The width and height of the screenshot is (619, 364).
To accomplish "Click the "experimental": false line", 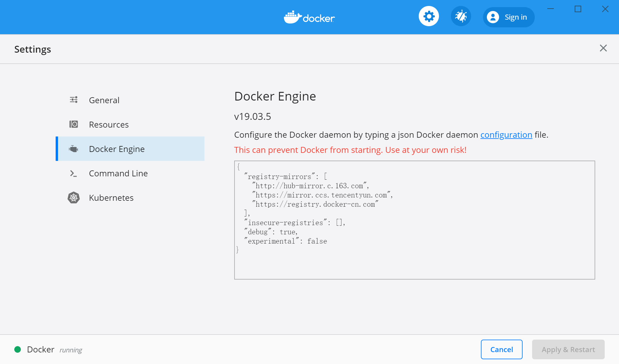I will 285,241.
